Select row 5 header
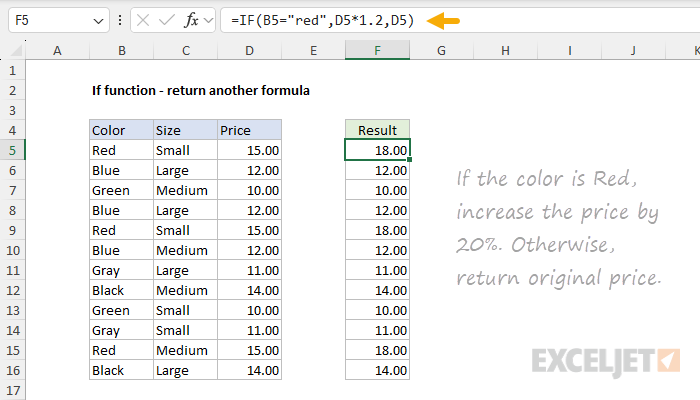This screenshot has height=400, width=700. (12, 150)
